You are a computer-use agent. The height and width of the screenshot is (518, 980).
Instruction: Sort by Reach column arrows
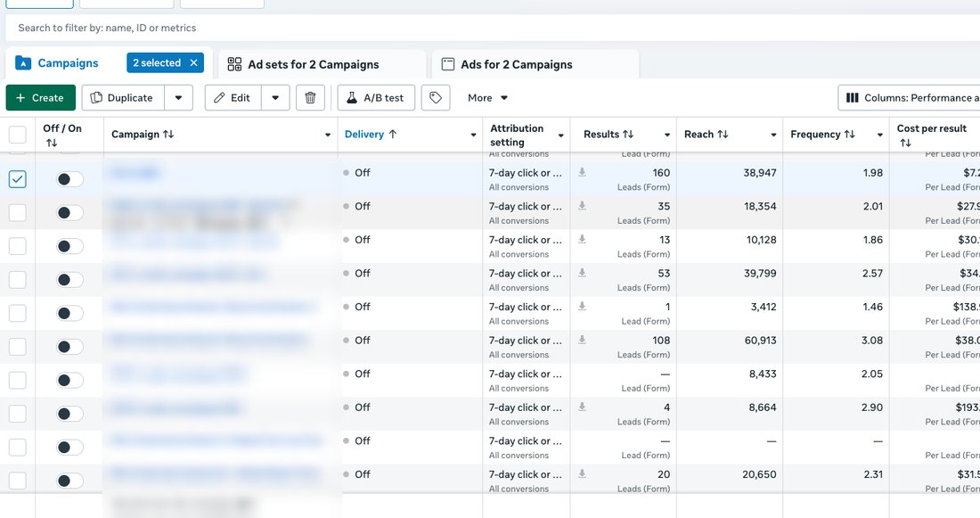coord(723,134)
